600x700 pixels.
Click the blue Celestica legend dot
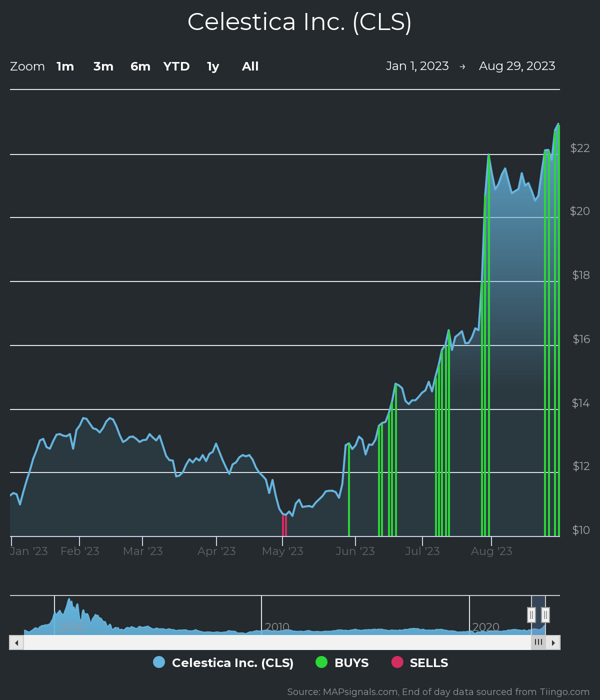(159, 662)
